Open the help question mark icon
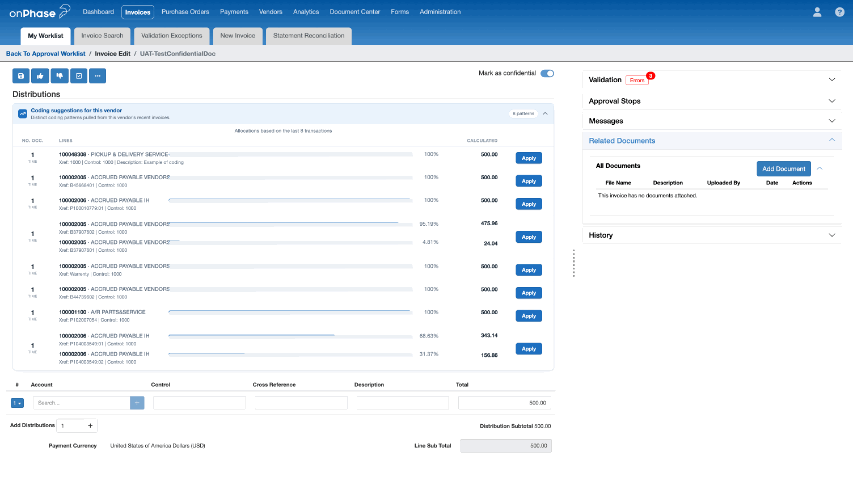The width and height of the screenshot is (853, 480). click(x=839, y=12)
